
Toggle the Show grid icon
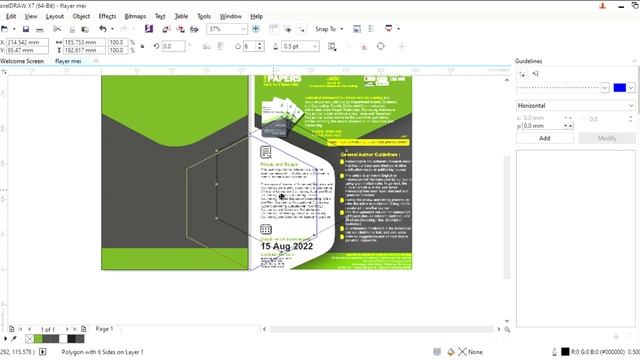[x=288, y=29]
